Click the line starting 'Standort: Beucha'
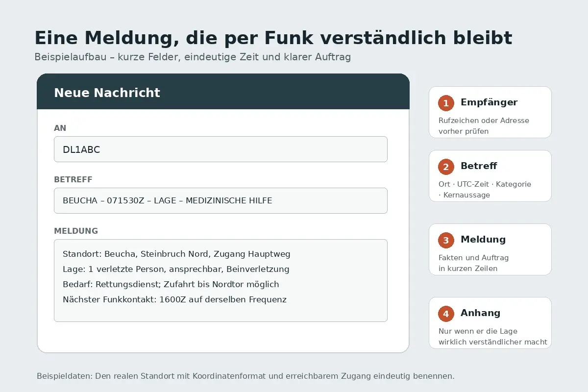This screenshot has width=588, height=392. pos(176,254)
